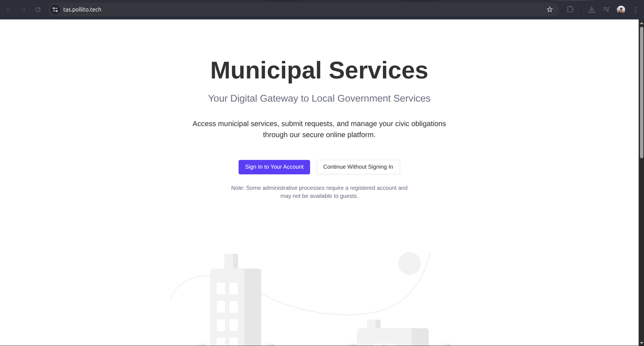Open Chrome's three-dot menu
644x346 pixels.
click(635, 10)
